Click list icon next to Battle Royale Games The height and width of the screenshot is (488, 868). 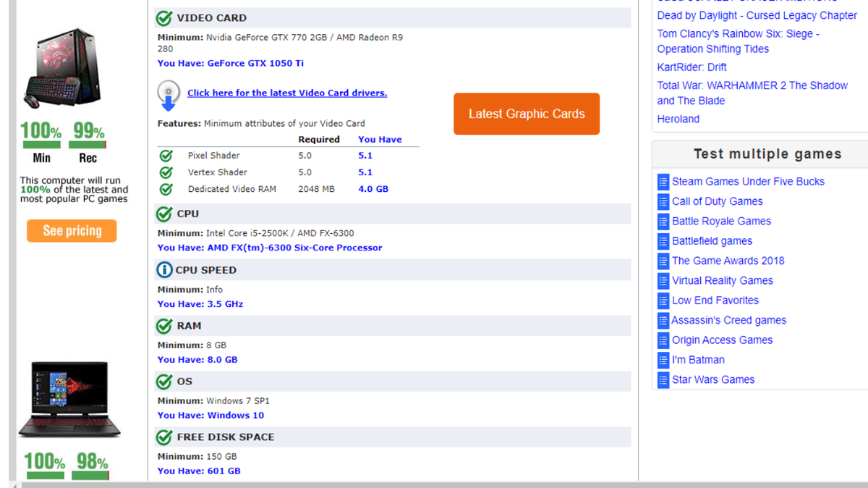pos(663,222)
